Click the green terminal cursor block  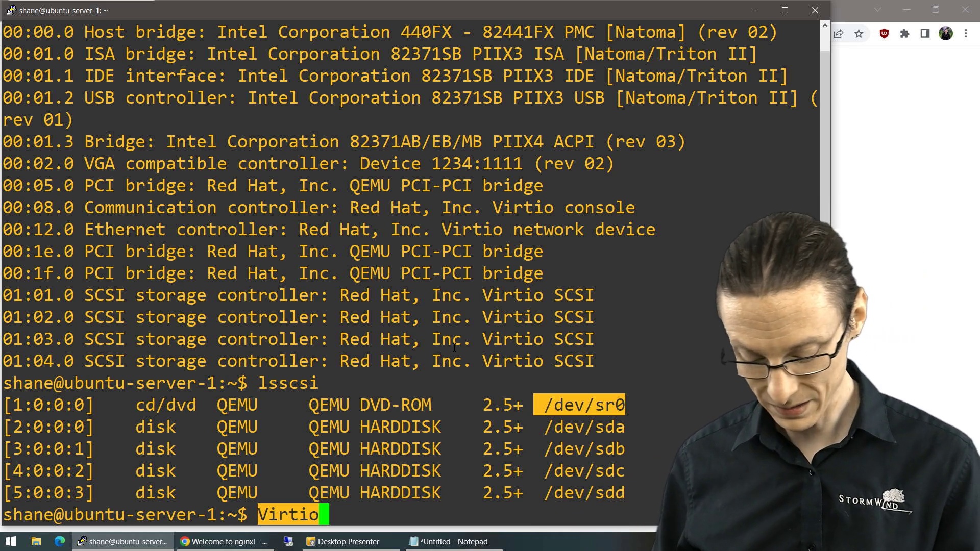324,514
